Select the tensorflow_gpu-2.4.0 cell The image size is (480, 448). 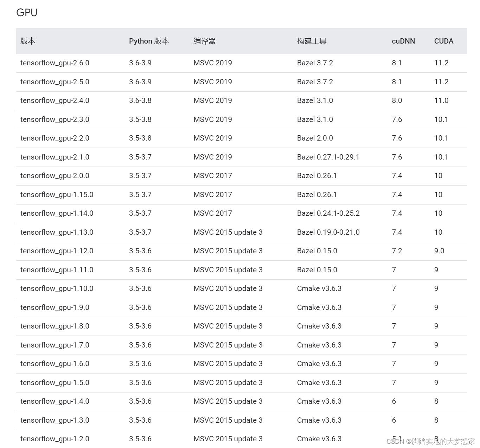[55, 100]
